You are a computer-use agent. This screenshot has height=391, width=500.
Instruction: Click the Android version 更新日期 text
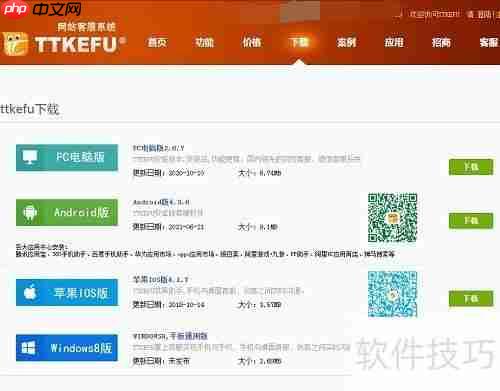(168, 227)
